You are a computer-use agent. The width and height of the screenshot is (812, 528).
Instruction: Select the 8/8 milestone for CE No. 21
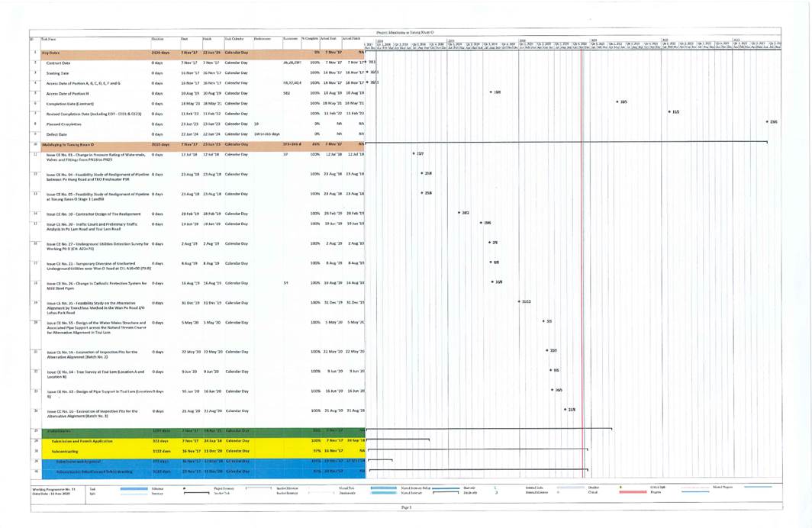coord(491,262)
